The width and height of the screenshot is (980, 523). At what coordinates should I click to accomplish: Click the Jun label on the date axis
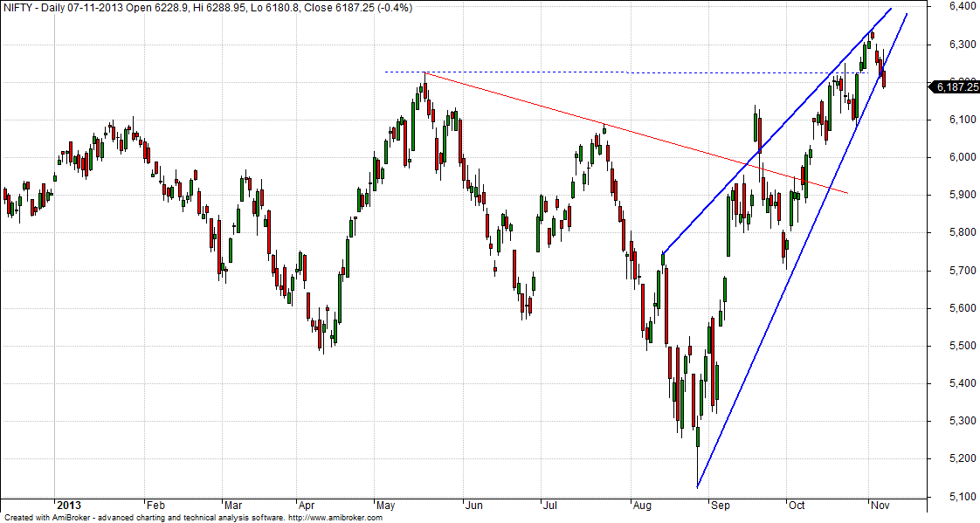(x=473, y=506)
